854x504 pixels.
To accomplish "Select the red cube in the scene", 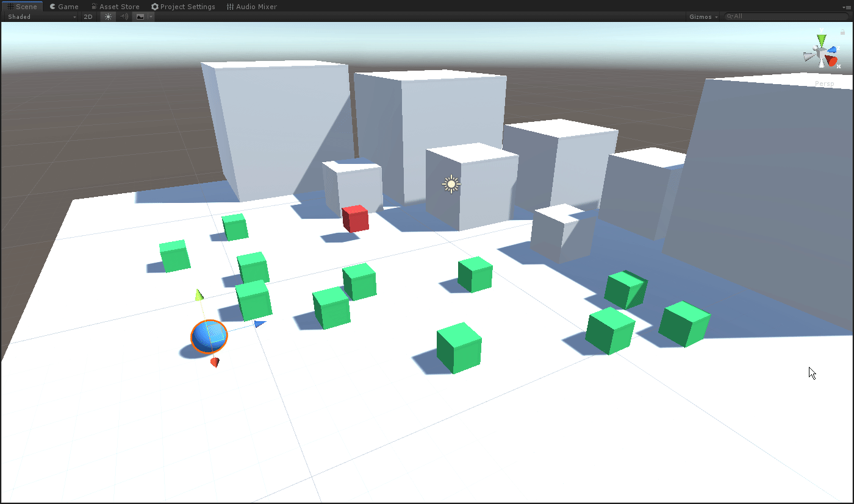I will [x=355, y=218].
